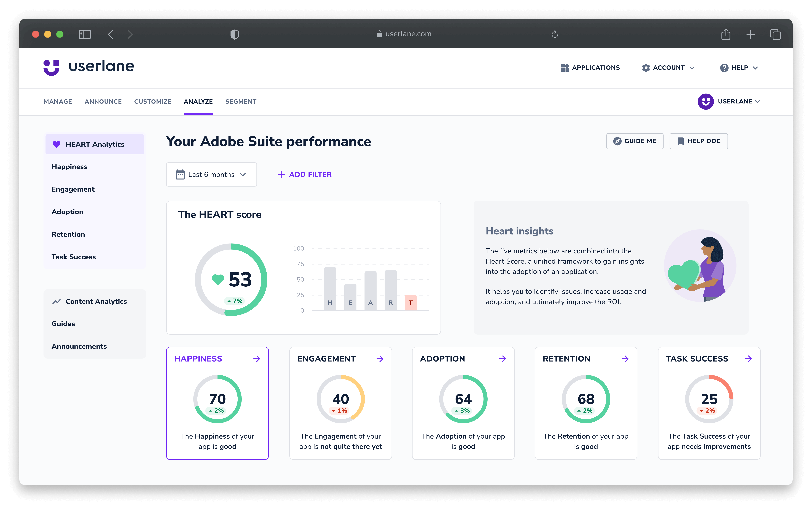The width and height of the screenshot is (812, 507).
Task: Open the Adoption card arrow
Action: (503, 359)
